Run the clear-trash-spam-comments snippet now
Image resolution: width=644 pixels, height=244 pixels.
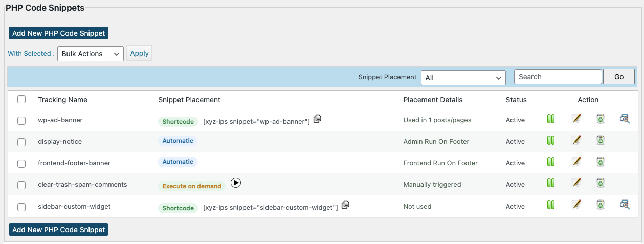click(235, 183)
